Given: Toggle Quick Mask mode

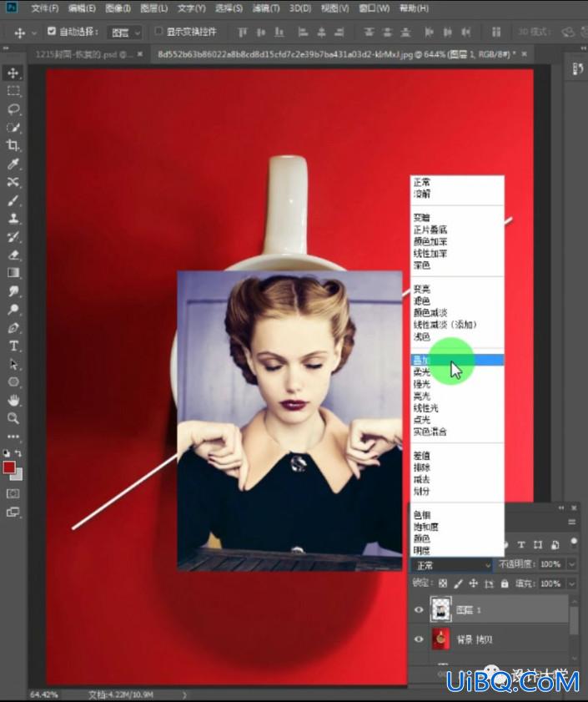Looking at the screenshot, I should (13, 493).
